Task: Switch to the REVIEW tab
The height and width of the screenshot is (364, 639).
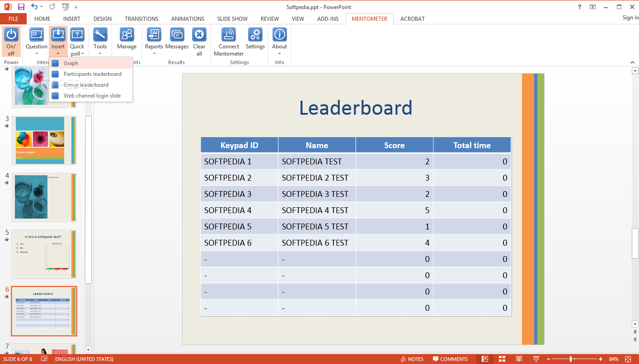Action: [270, 19]
